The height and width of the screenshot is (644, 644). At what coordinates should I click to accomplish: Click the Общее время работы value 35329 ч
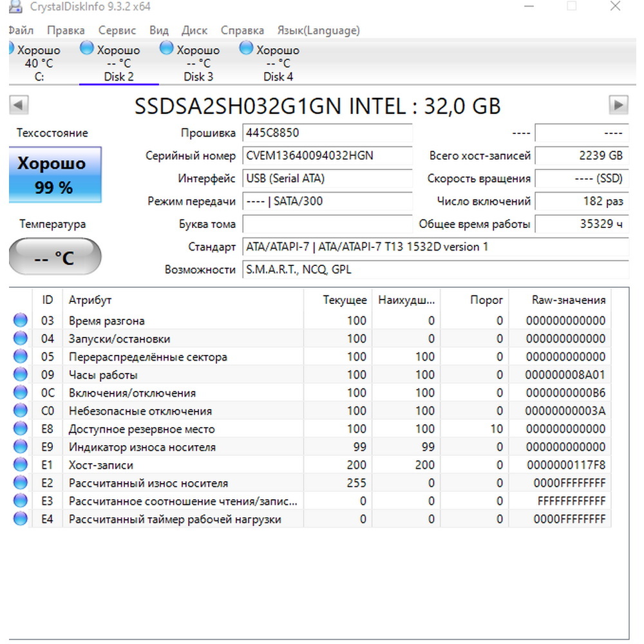(582, 224)
